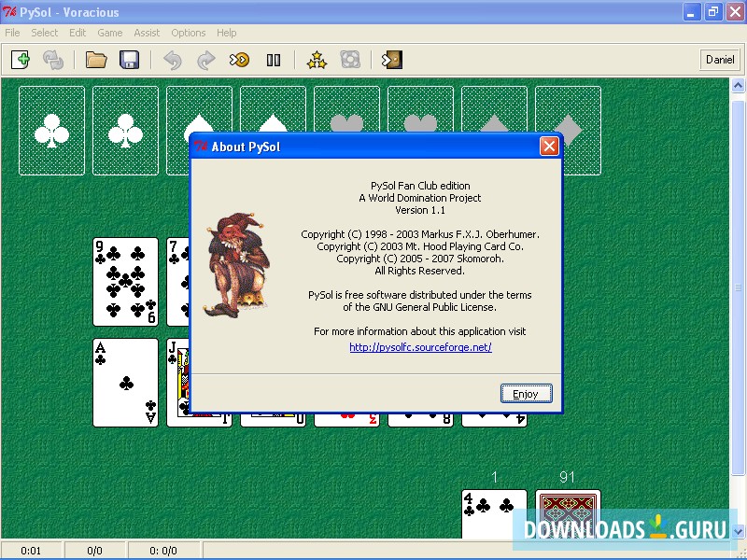This screenshot has height=560, width=747.
Task: Open the Assist menu
Action: click(x=147, y=33)
